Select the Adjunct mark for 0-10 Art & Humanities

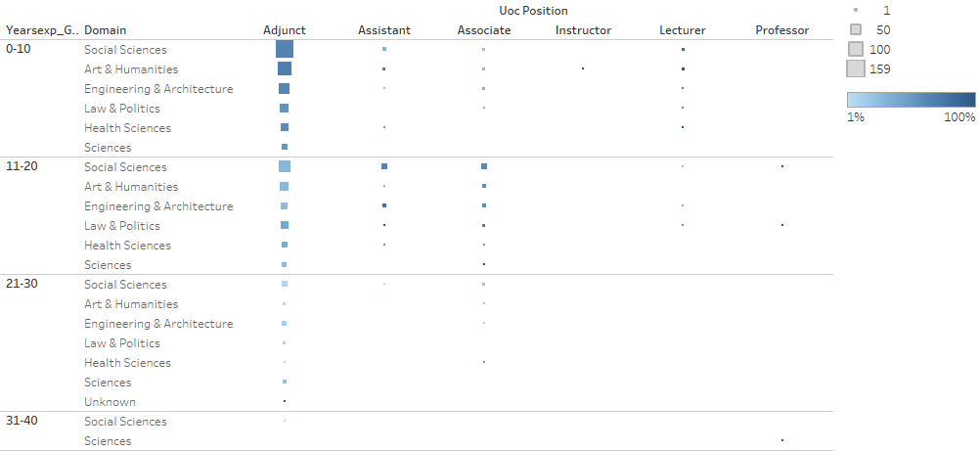point(285,68)
